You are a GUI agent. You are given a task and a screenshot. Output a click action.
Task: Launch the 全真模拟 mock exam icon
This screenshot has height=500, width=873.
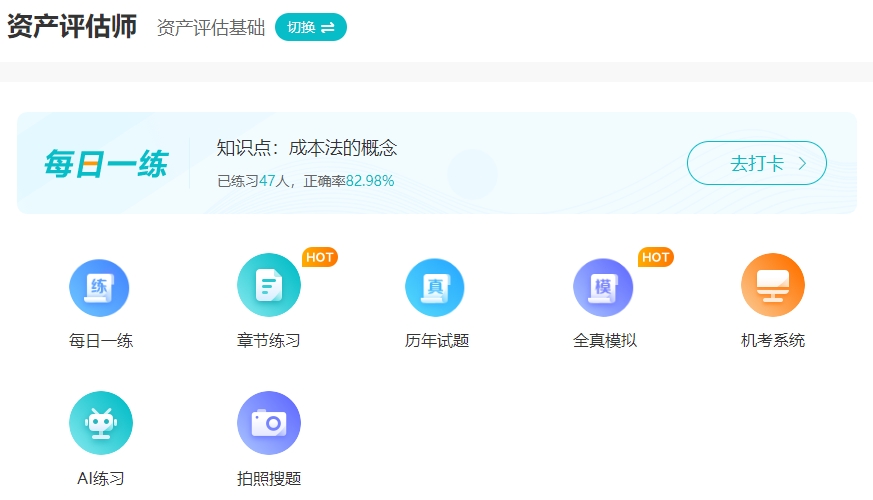pos(604,287)
